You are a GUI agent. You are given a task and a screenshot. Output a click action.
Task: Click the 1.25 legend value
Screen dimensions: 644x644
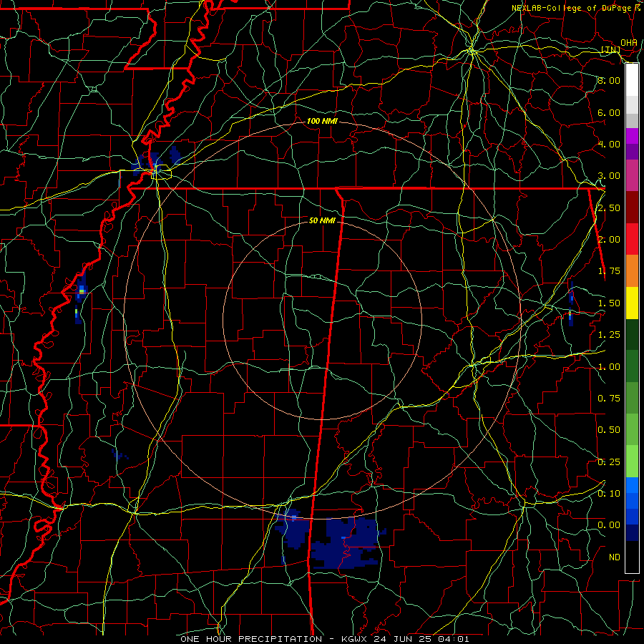[x=609, y=335]
